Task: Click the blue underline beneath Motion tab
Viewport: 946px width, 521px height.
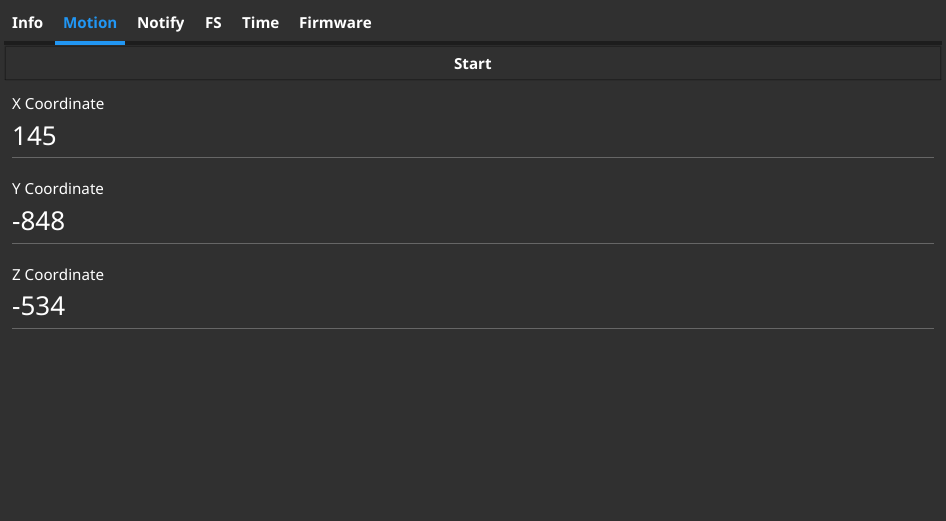Action: coord(90,43)
